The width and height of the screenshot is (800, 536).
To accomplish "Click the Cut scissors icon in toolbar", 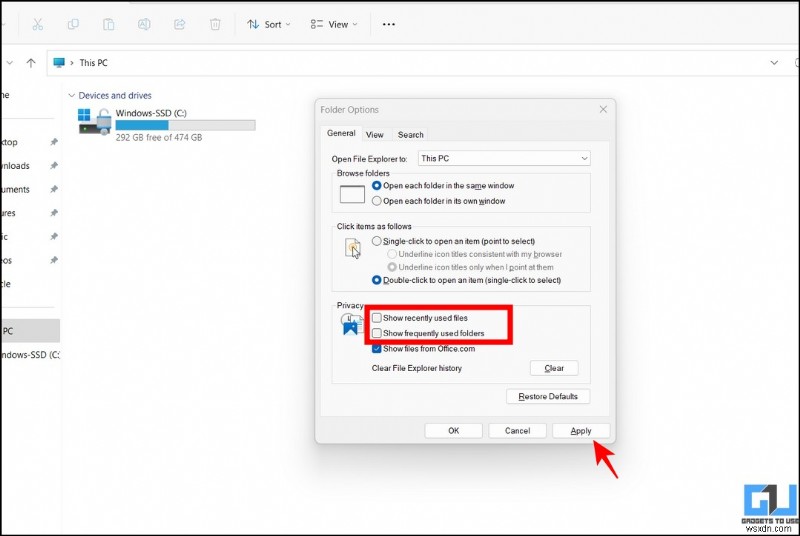I will tap(38, 24).
